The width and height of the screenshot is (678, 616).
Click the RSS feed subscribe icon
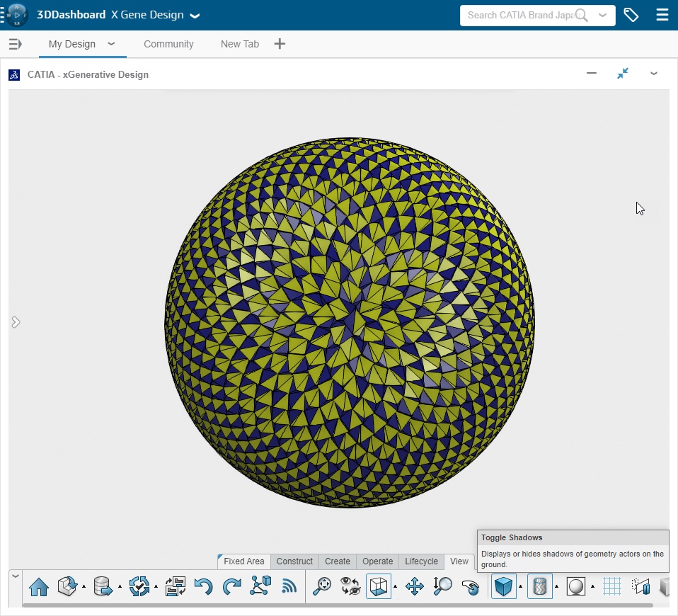(289, 586)
